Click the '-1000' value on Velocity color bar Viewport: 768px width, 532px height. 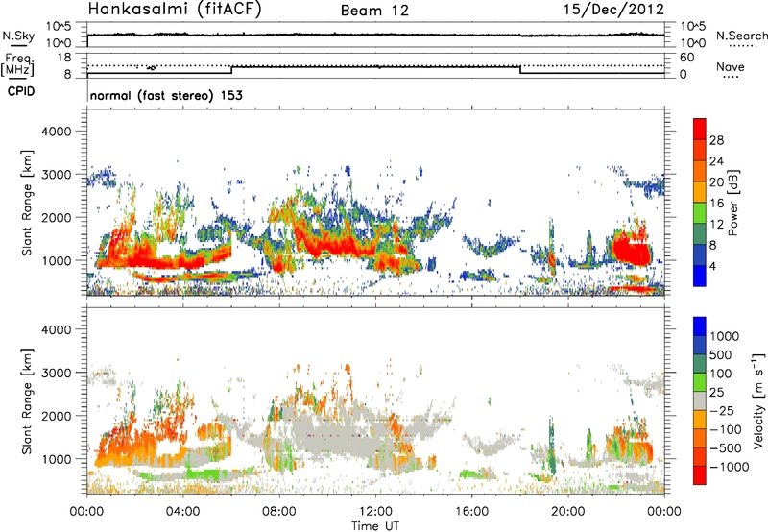point(729,467)
